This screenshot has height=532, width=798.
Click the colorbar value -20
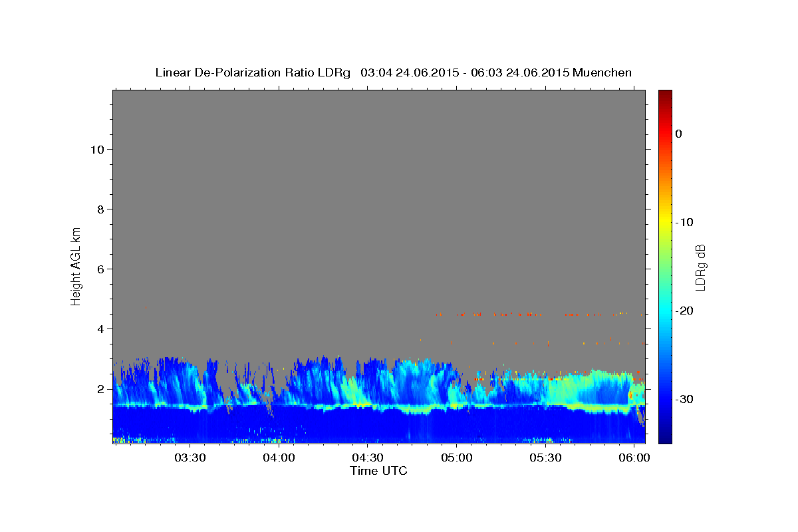click(684, 311)
